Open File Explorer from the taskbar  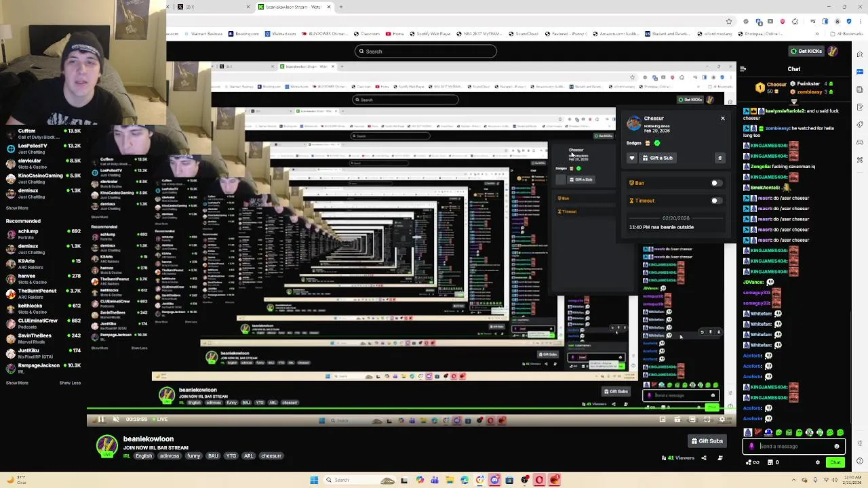click(450, 480)
